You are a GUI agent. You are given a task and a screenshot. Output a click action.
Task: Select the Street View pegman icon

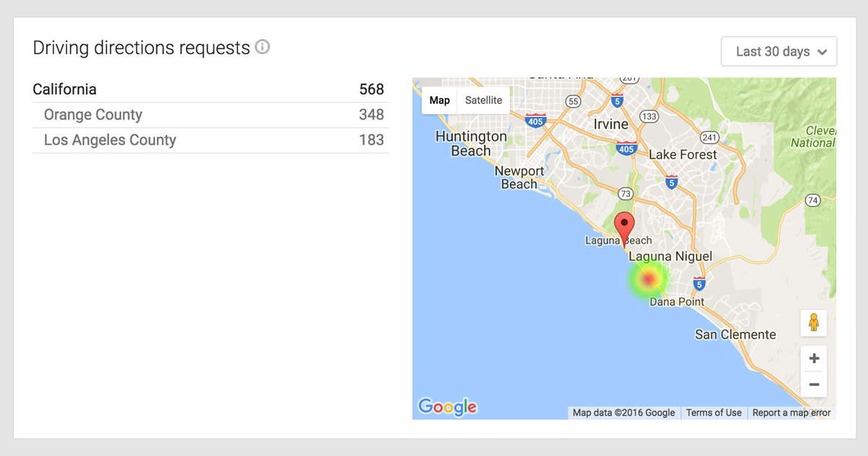[x=814, y=322]
